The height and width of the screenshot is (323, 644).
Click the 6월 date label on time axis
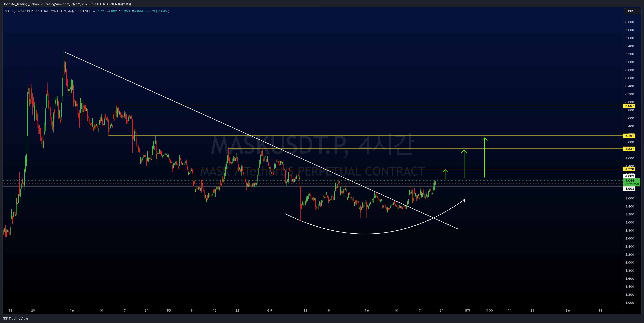coord(269,310)
